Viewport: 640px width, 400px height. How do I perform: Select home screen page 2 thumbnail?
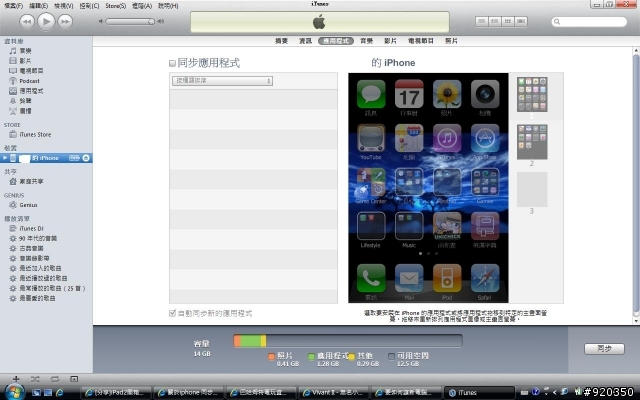[532, 142]
